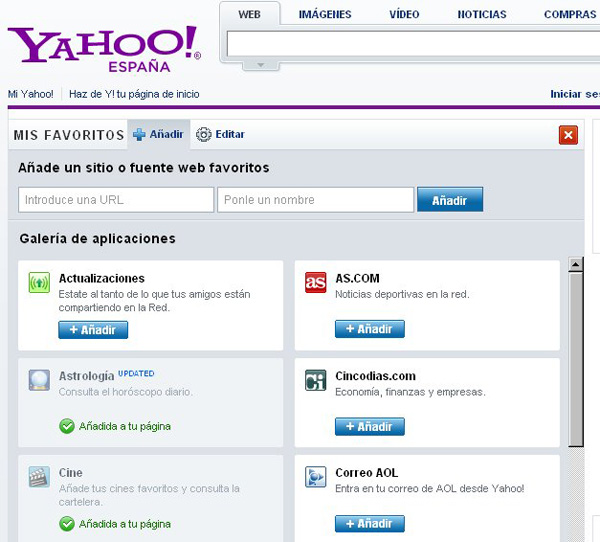This screenshot has width=600, height=542.
Task: Click the green checkmark beside Cine added status
Action: (67, 524)
